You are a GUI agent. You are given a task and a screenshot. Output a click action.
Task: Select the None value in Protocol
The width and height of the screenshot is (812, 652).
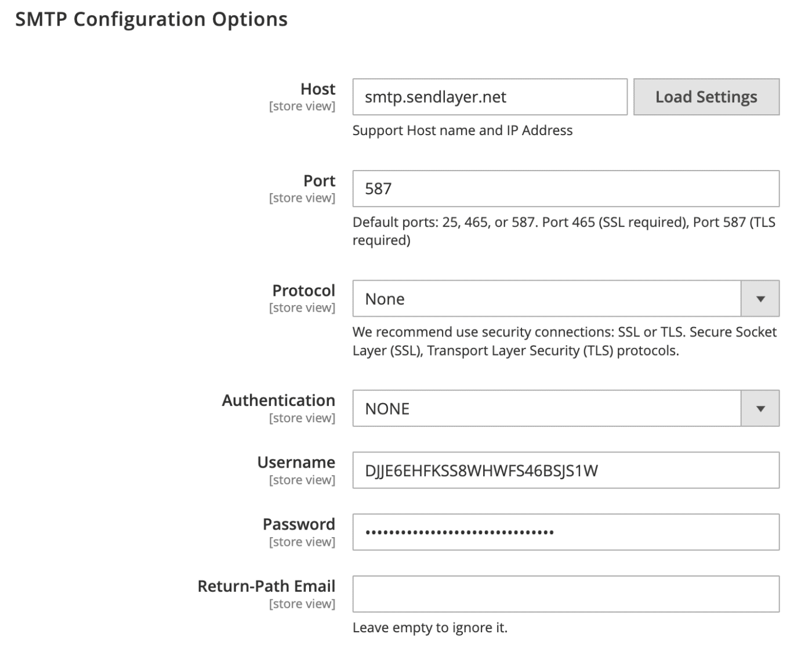point(385,299)
